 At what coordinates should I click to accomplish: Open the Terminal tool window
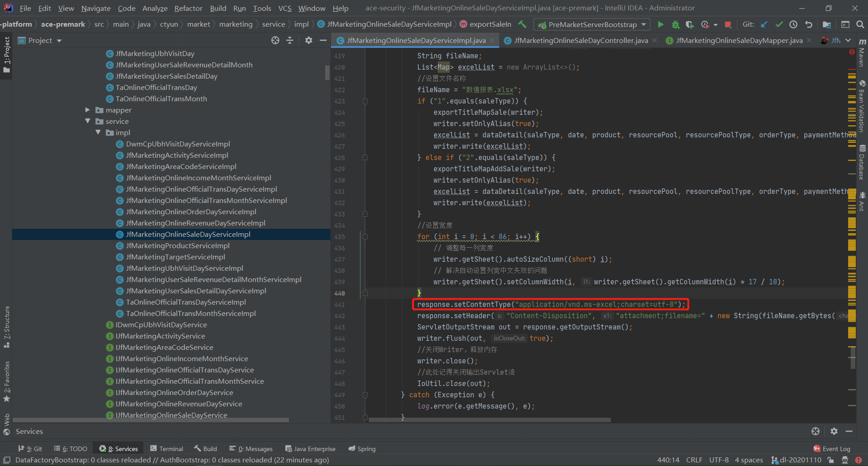coord(167,449)
